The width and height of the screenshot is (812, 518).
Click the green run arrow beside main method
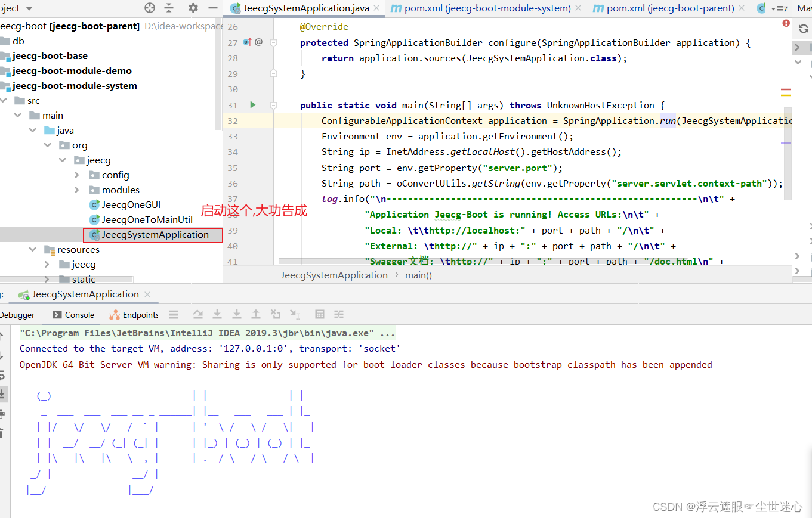[252, 105]
